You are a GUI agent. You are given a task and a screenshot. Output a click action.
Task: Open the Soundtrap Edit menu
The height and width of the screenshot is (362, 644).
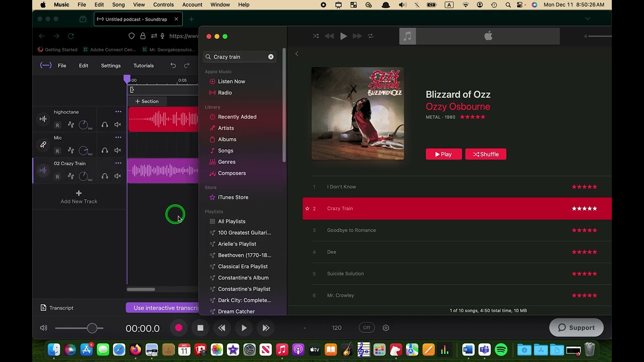(84, 66)
